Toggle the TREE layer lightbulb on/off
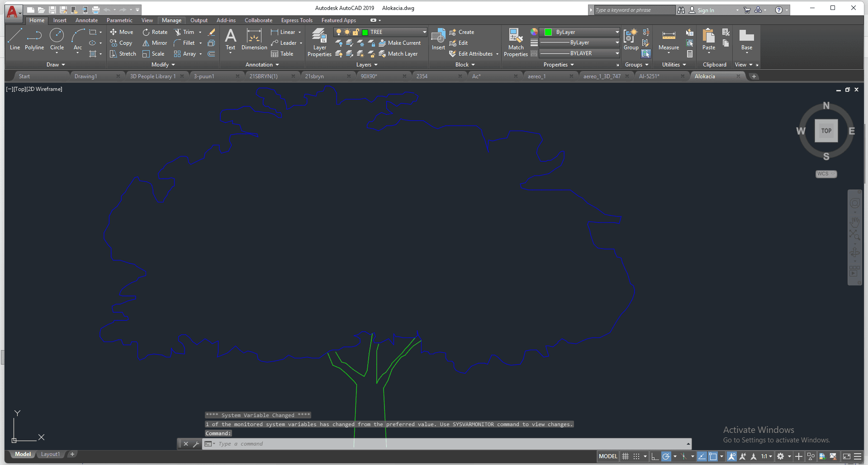Screen dimensions: 868x465 point(338,32)
